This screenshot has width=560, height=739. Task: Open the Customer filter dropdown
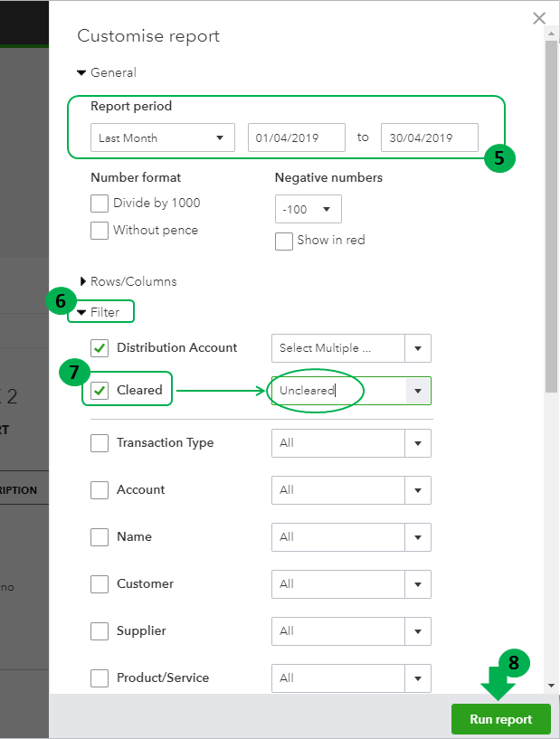pyautogui.click(x=351, y=584)
